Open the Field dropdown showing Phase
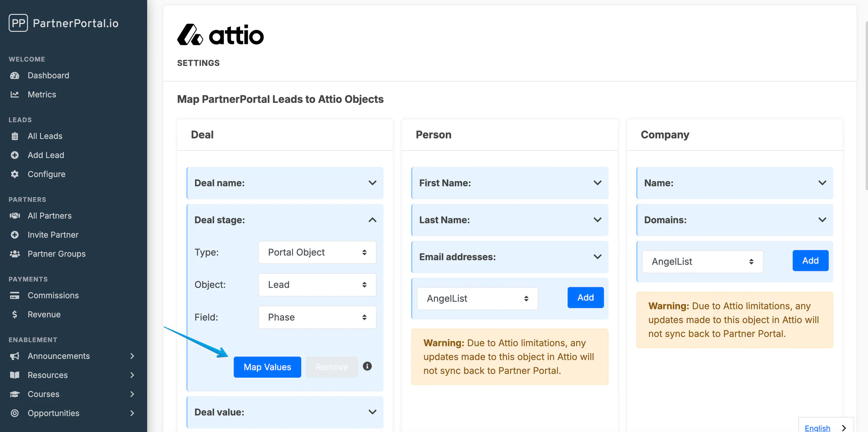The image size is (868, 432). coord(317,317)
